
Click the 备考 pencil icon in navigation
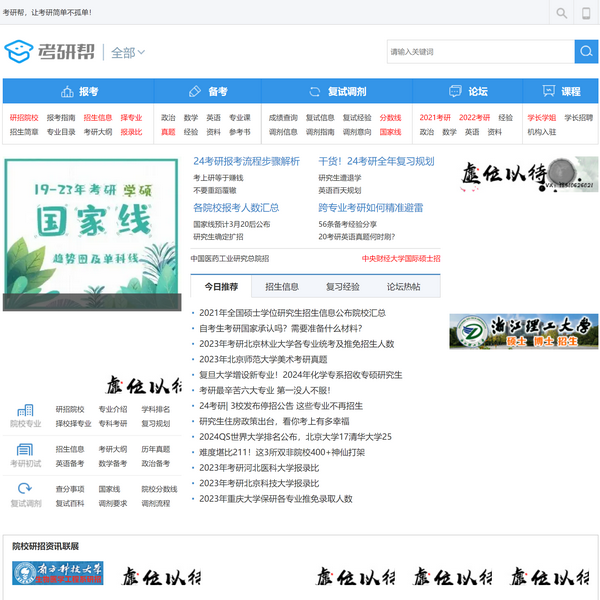(x=194, y=91)
